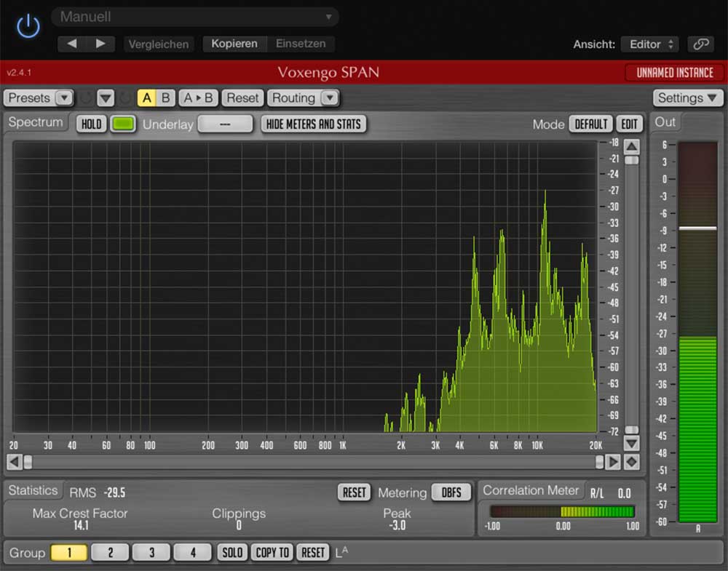Image resolution: width=728 pixels, height=571 pixels.
Task: Switch to state B
Action: [165, 98]
